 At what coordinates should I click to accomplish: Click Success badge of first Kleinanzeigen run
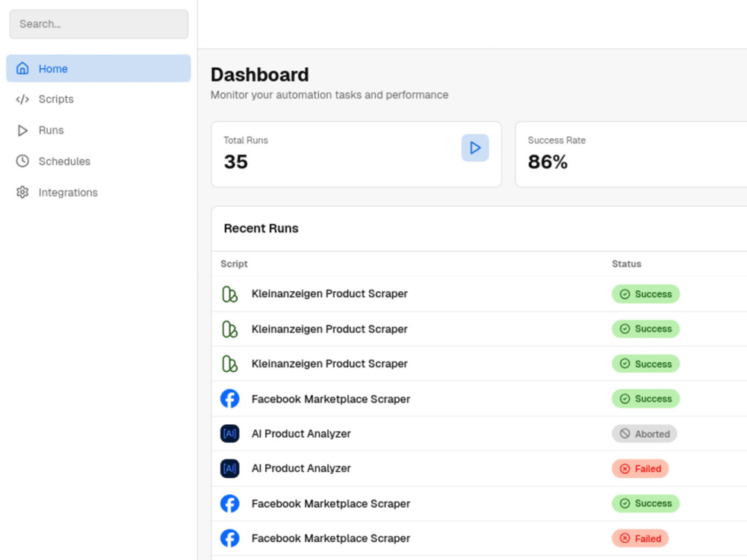pos(645,294)
